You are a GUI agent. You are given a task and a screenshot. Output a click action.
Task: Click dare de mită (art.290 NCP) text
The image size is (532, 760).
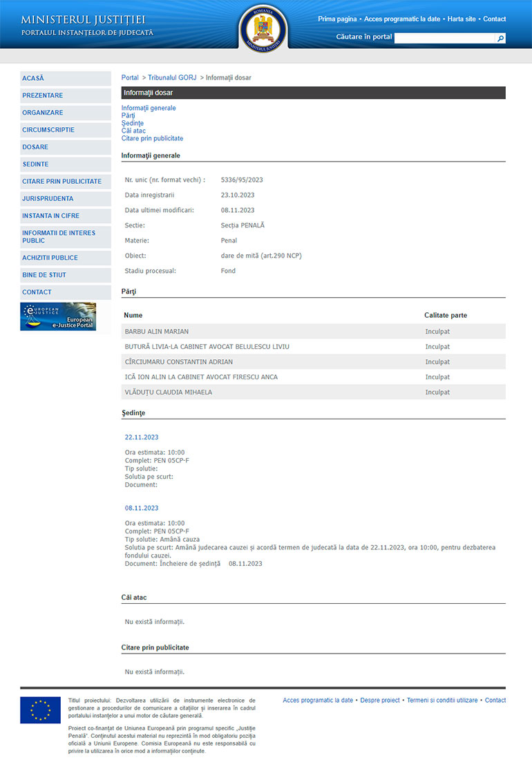pyautogui.click(x=261, y=256)
